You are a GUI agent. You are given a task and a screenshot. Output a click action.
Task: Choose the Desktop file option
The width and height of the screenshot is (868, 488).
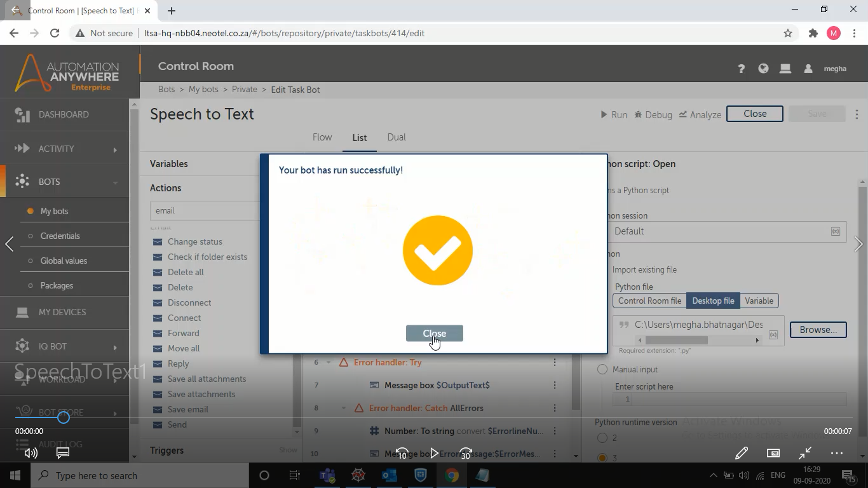[x=713, y=301]
